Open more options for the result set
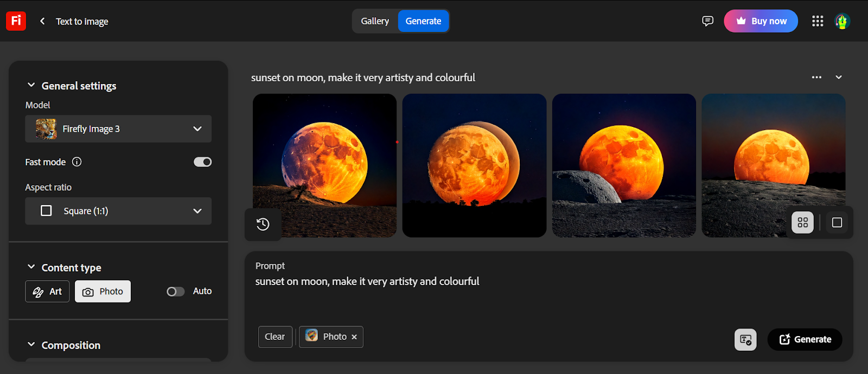 click(x=816, y=78)
